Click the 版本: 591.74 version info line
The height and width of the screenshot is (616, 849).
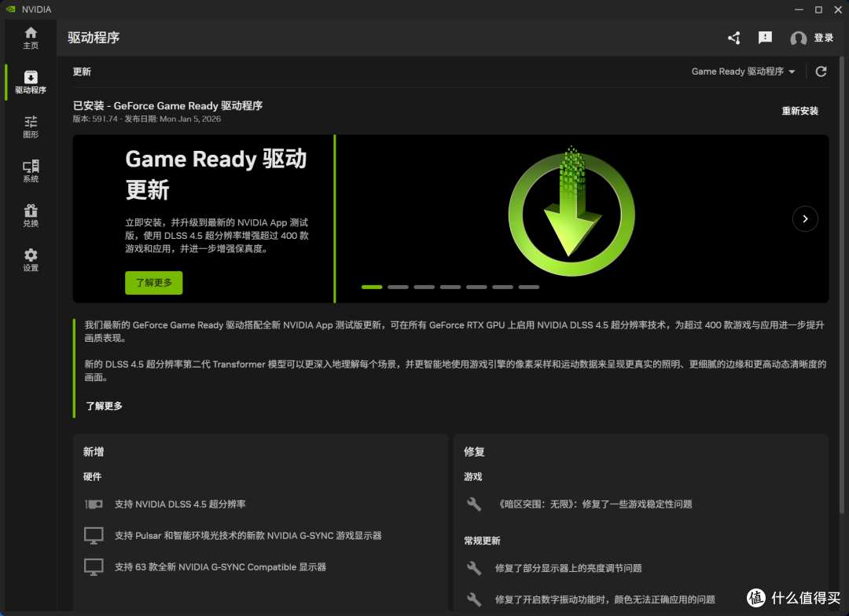[147, 119]
